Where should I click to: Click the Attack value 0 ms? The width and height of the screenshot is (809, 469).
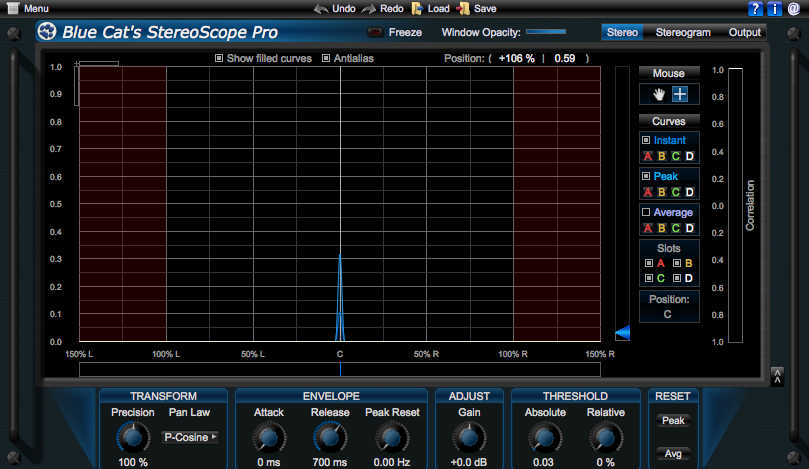(269, 462)
